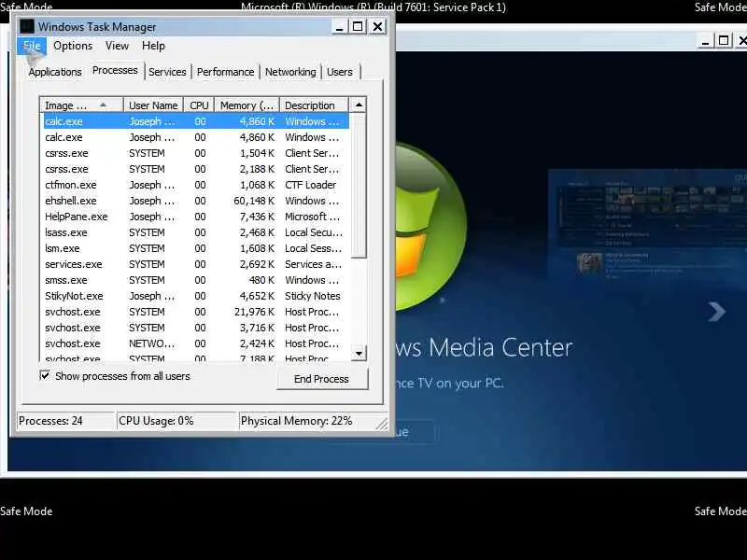The width and height of the screenshot is (747, 560).
Task: Click the 60,148 K memory value
Action: pos(254,201)
